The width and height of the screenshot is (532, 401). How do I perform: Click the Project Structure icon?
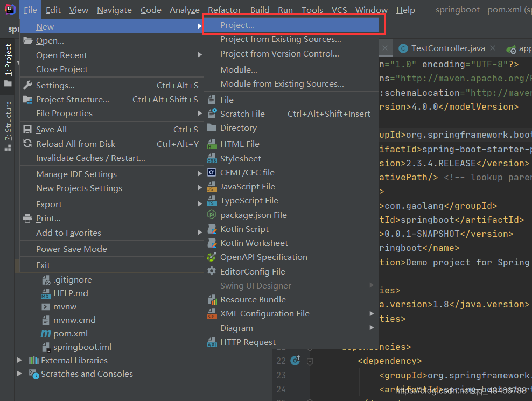click(x=27, y=100)
